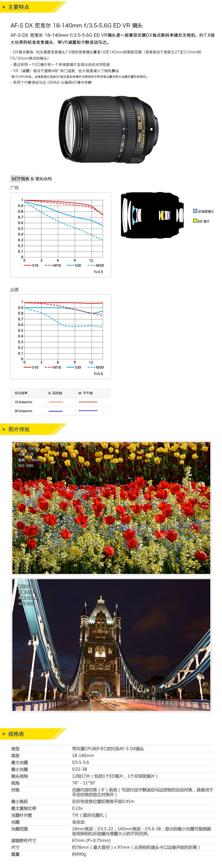
Task: Select the 照片样张 section header
Action: [33, 429]
